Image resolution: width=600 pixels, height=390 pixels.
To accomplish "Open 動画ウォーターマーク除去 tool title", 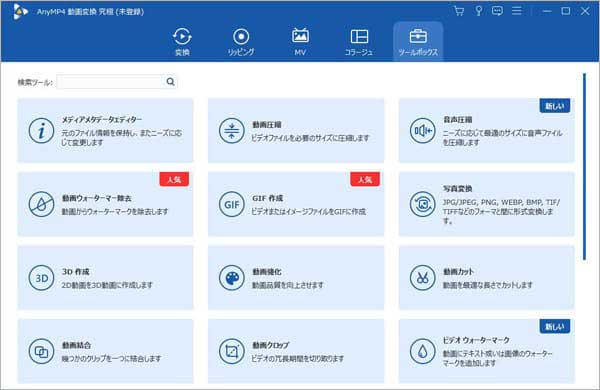I will click(x=96, y=198).
